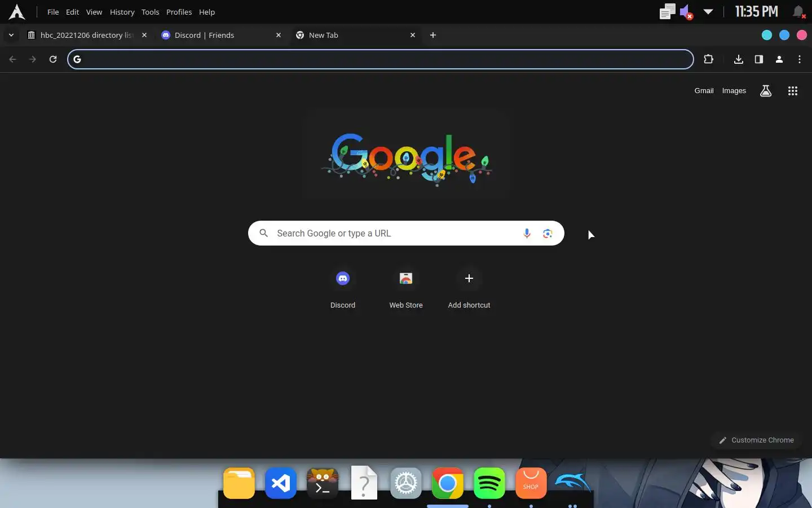Open the File menu

point(53,12)
